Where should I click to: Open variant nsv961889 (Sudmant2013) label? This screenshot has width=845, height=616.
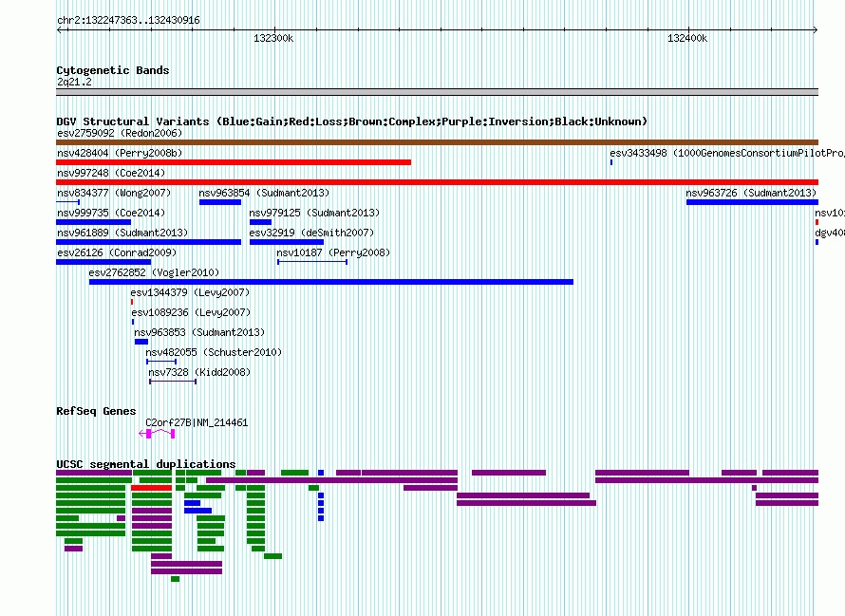click(122, 233)
